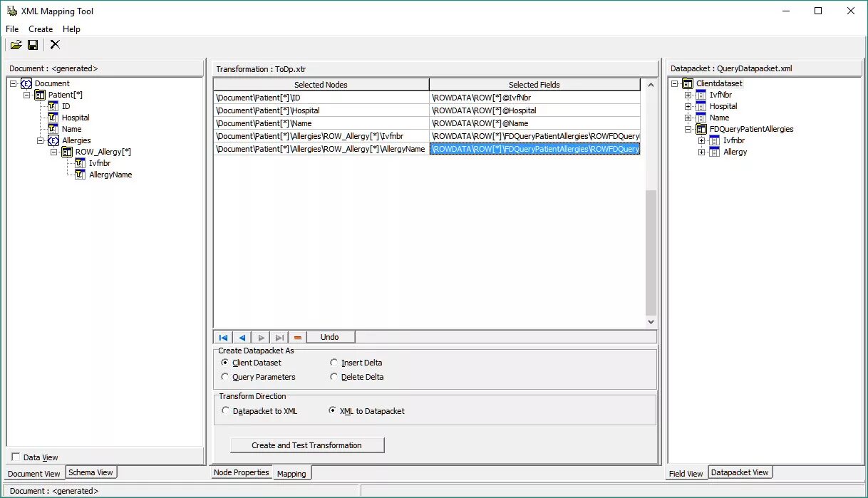Screen dimensions: 868x498
Task: Open the File menu
Action: (x=12, y=29)
